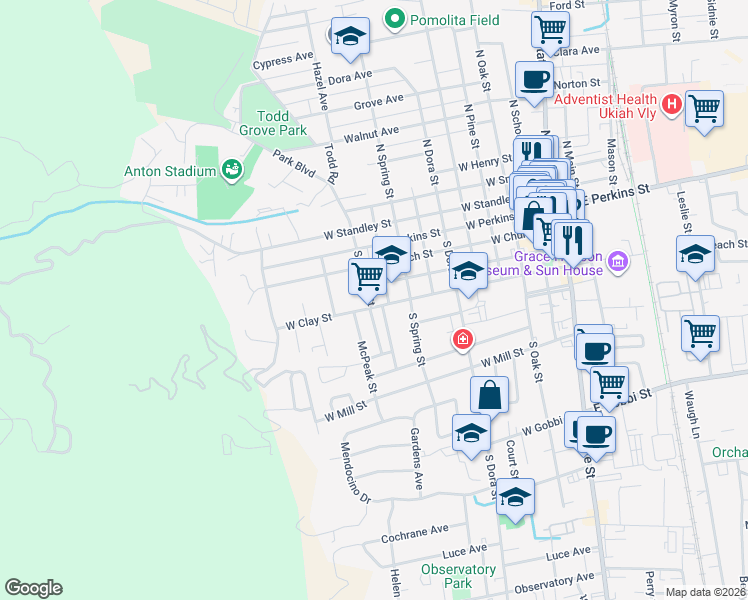748x600 pixels.
Task: Click the Pomolita Field label
Action: [455, 20]
